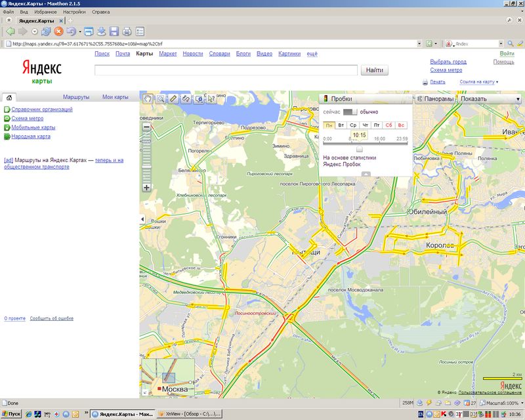
Task: Open the Файл menu
Action: pyautogui.click(x=9, y=12)
